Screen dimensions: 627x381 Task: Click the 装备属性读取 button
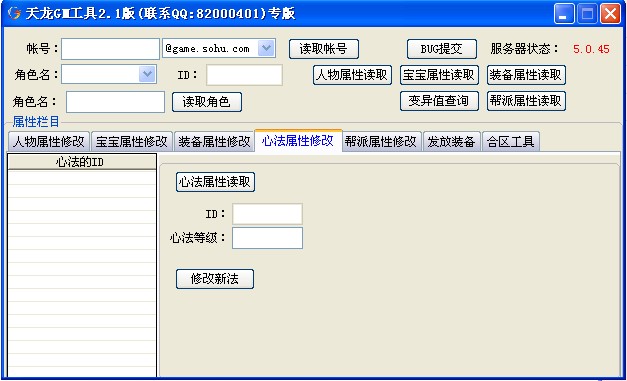(x=526, y=75)
